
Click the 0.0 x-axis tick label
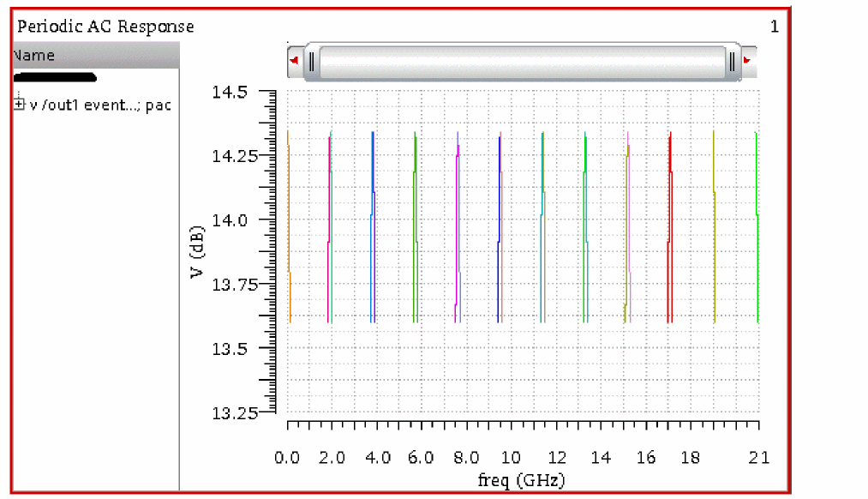287,458
